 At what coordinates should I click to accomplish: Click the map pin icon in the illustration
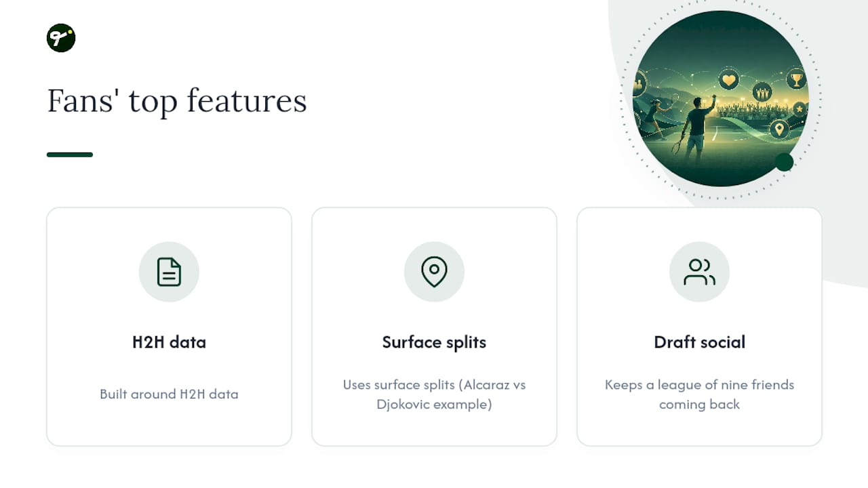779,129
